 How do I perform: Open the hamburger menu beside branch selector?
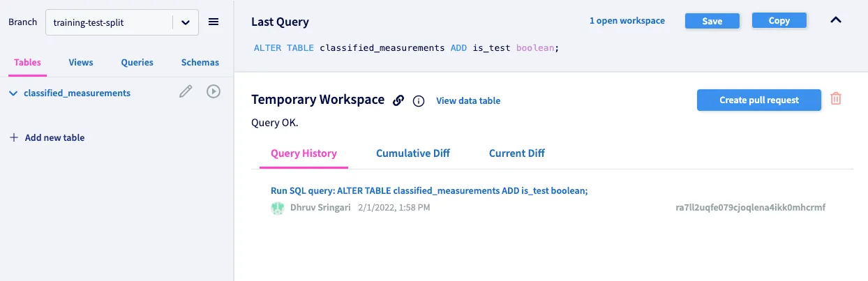pos(214,22)
